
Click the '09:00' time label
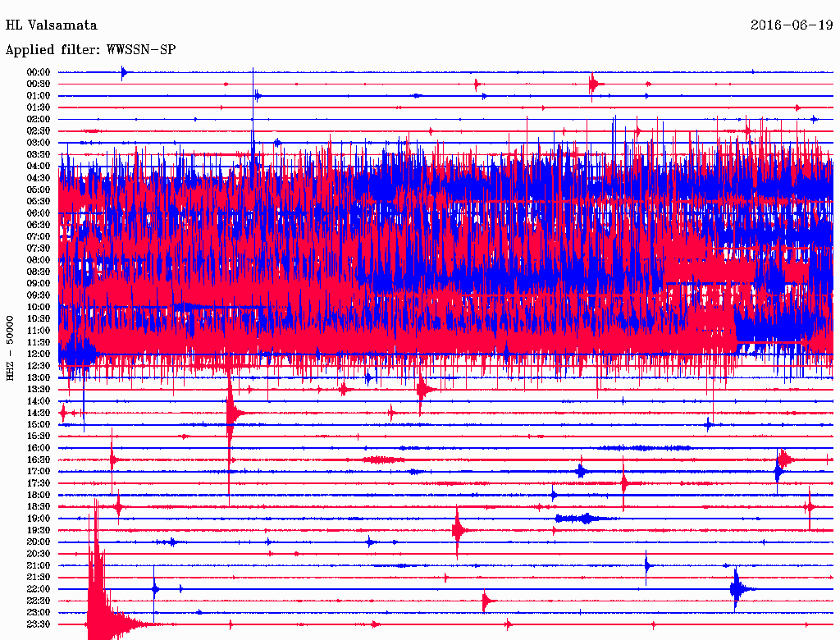39,284
